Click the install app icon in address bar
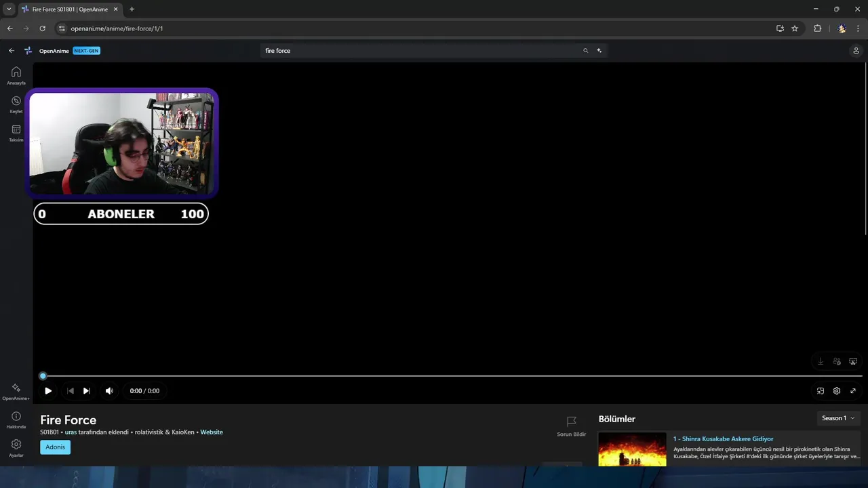868x488 pixels. click(x=780, y=28)
